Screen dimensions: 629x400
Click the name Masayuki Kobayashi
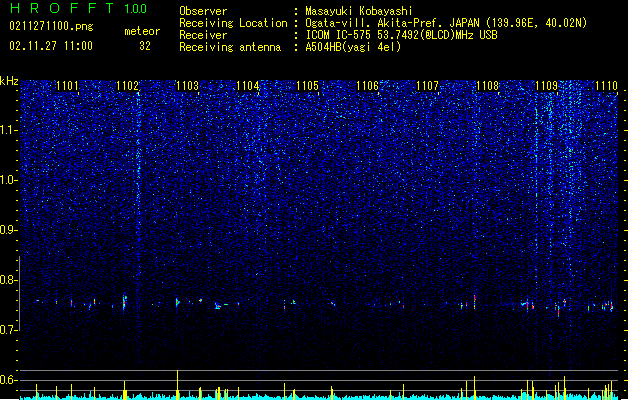[x=359, y=11]
